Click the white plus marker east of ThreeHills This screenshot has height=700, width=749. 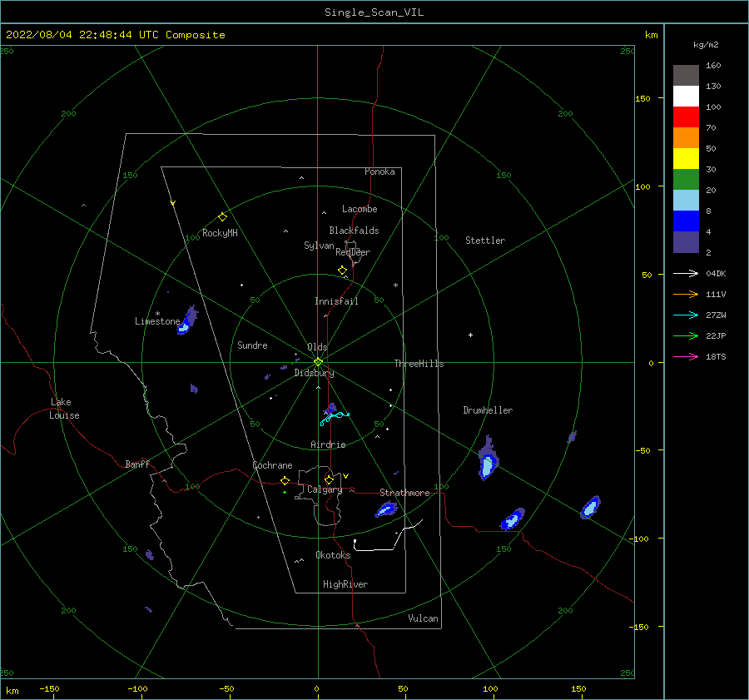pos(470,335)
